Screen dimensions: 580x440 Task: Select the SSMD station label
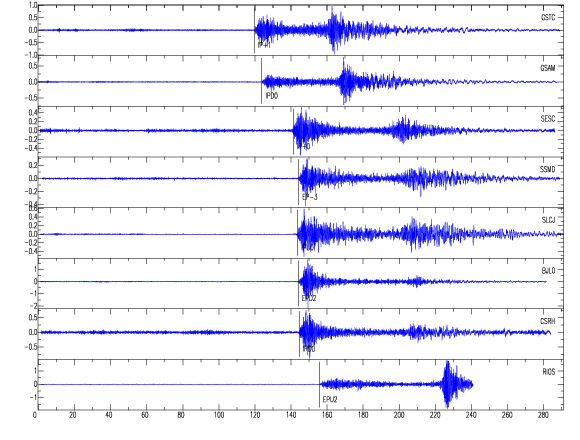click(x=547, y=169)
